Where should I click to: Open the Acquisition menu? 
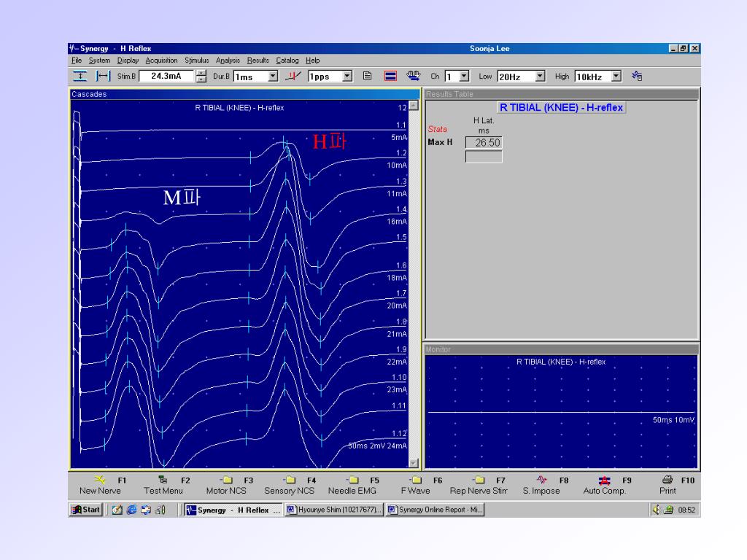click(x=161, y=61)
